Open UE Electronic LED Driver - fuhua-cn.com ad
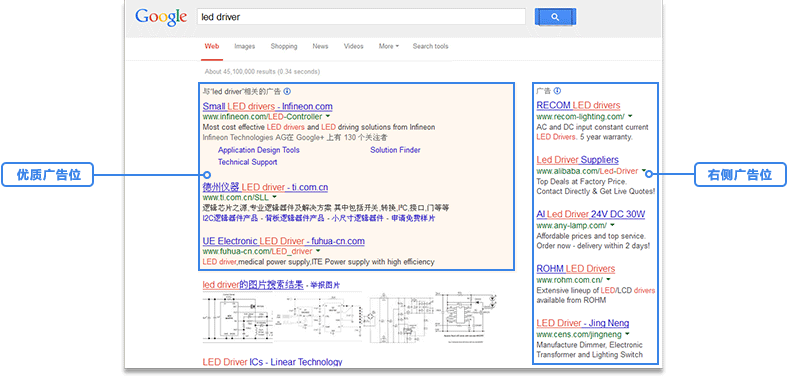Viewport: 787px width, 377px height. point(284,241)
